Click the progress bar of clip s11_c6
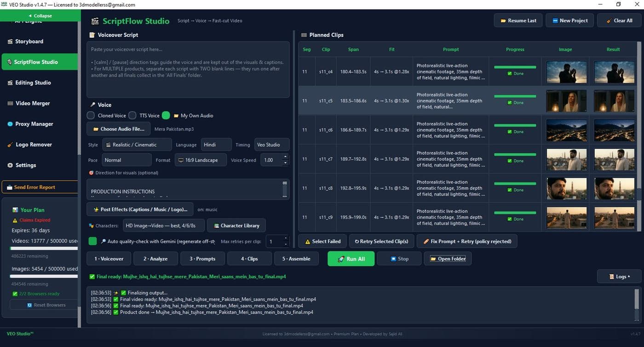This screenshot has width=644, height=347. [515, 125]
